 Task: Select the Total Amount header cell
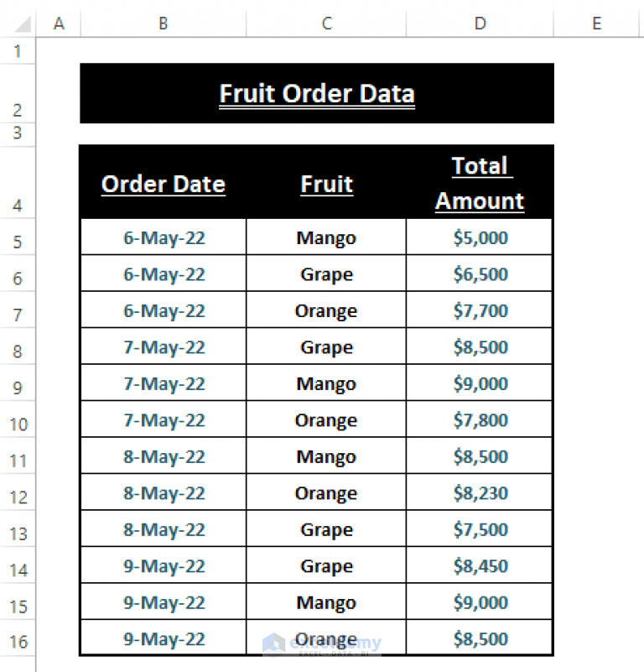click(x=480, y=183)
